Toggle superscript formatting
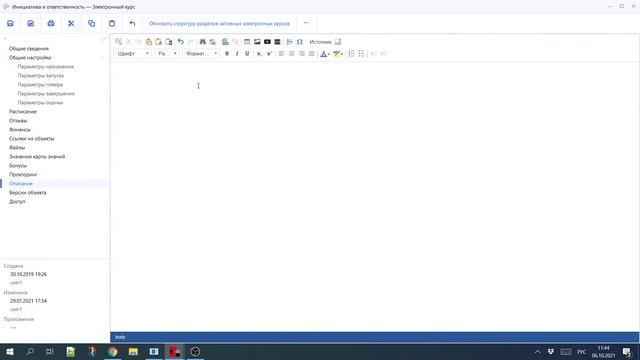640x360 pixels. click(x=269, y=53)
